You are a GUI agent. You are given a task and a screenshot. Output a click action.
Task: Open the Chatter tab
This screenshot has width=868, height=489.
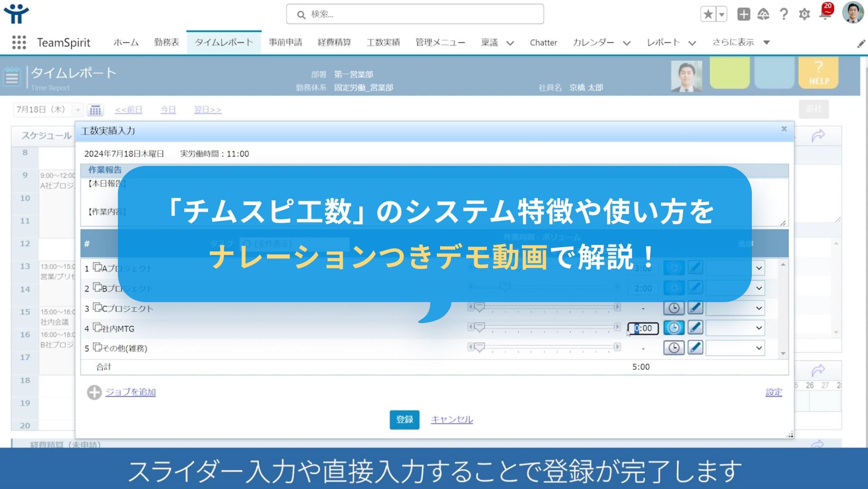[543, 42]
